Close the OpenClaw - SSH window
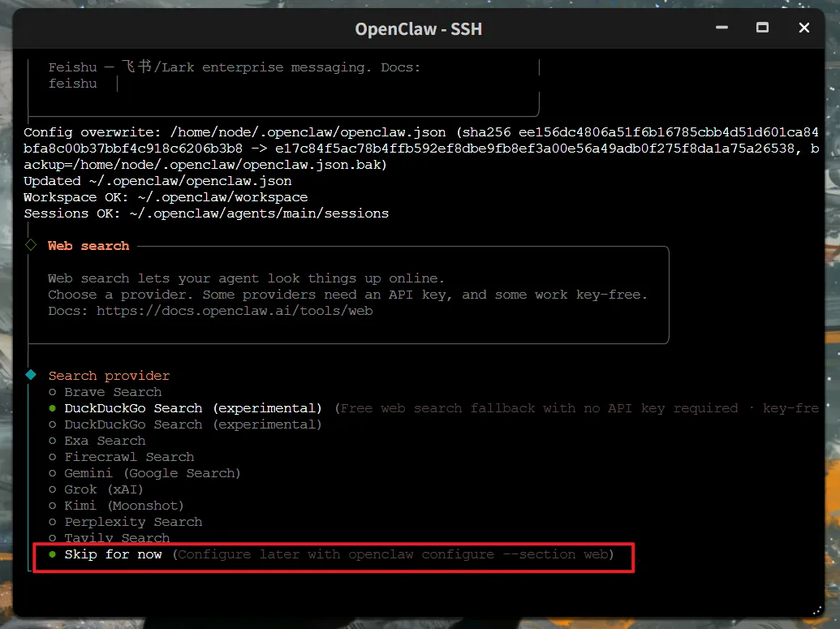The image size is (840, 629). coord(804,28)
